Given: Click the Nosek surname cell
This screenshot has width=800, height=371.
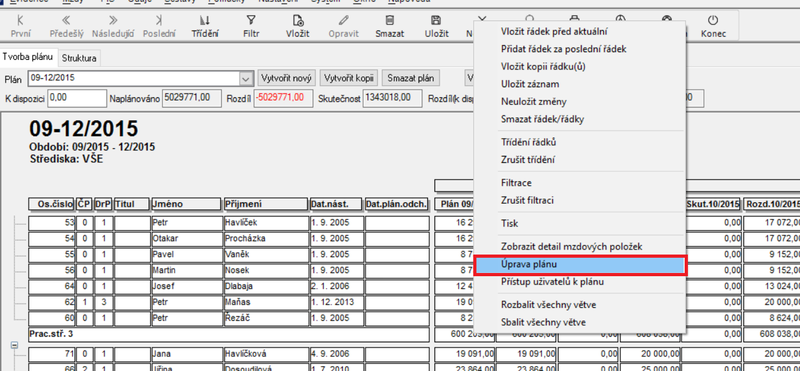Looking at the screenshot, I should tap(266, 270).
